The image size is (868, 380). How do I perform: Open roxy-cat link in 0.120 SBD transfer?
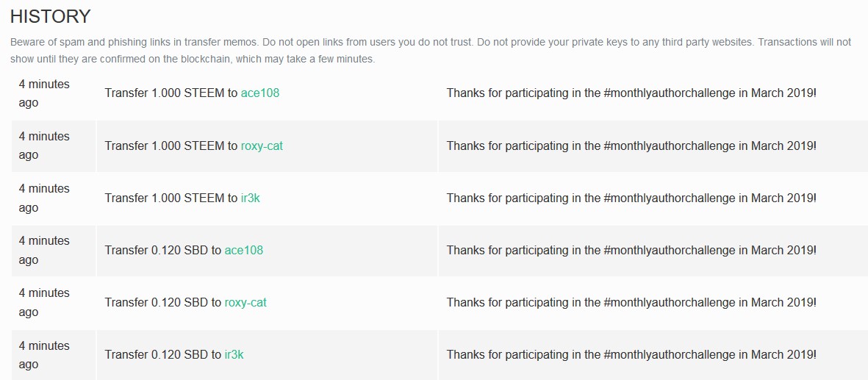(x=245, y=302)
